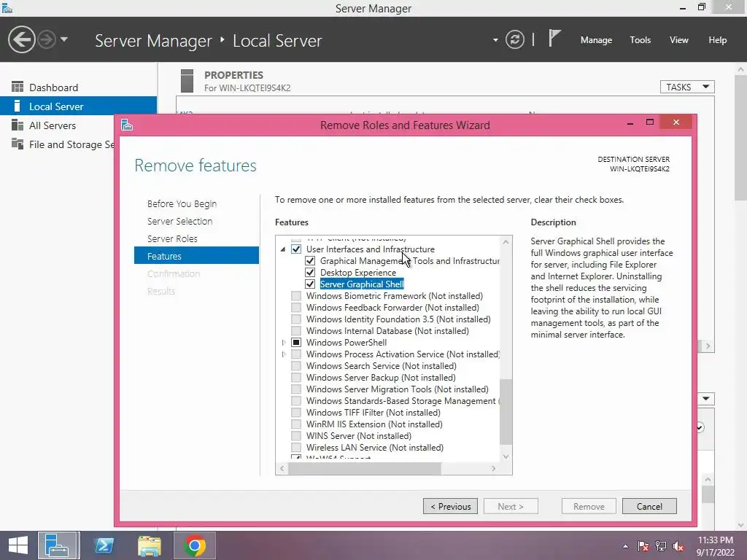Select Windows Server Migration Tools row

point(398,389)
